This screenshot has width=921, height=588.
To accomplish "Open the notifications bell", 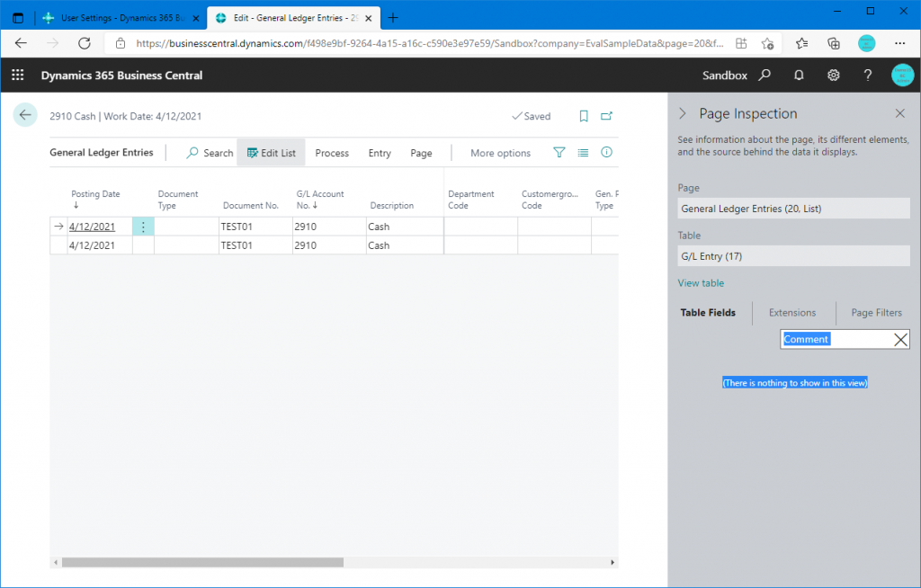I will click(799, 76).
